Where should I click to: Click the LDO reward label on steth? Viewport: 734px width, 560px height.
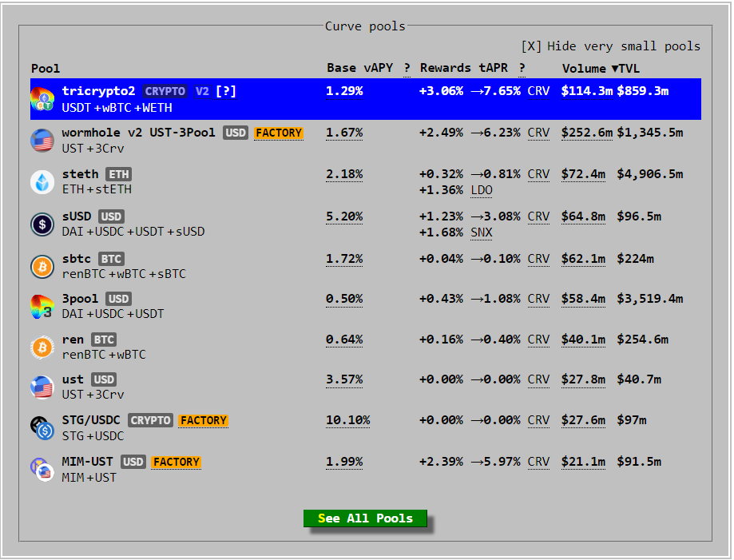click(x=482, y=190)
